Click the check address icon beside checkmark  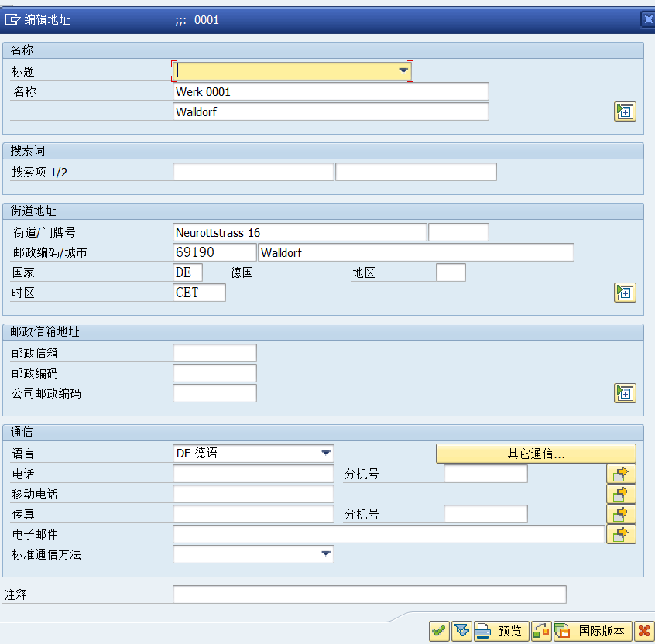[x=461, y=631]
